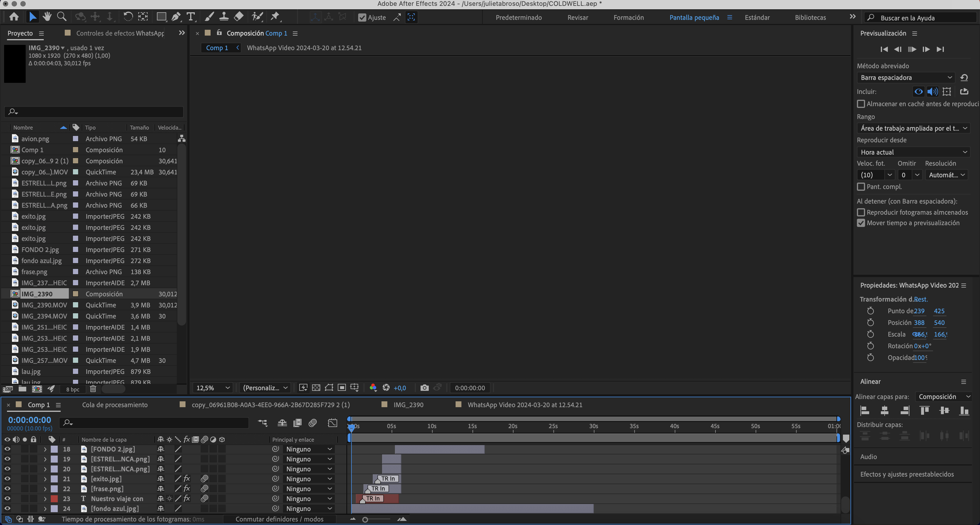Play the preview

click(x=912, y=49)
